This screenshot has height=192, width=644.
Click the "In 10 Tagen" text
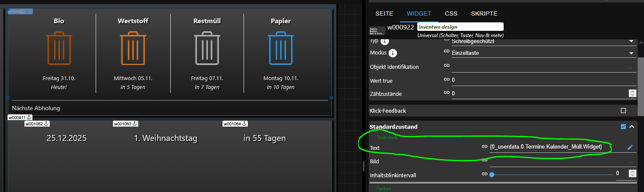pos(280,87)
